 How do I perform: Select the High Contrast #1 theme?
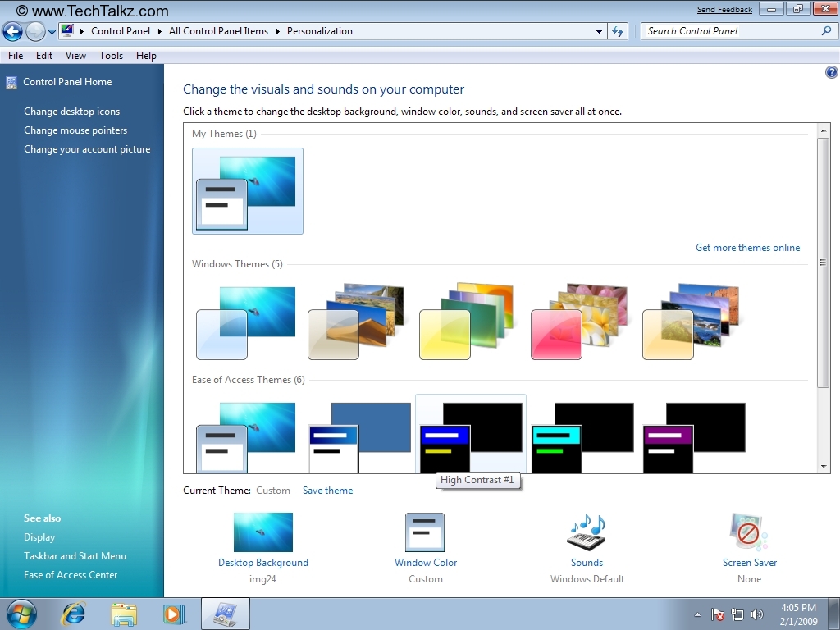[x=470, y=435]
